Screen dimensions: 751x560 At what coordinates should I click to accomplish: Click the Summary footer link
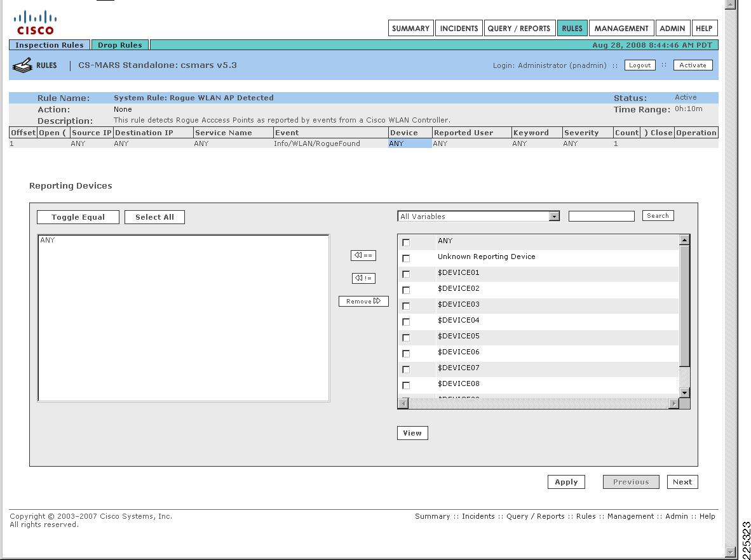(x=432, y=516)
